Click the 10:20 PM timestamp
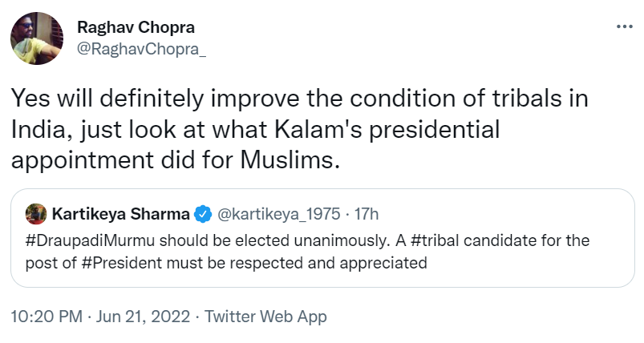Viewport: 644px width, 343px height. click(47, 317)
